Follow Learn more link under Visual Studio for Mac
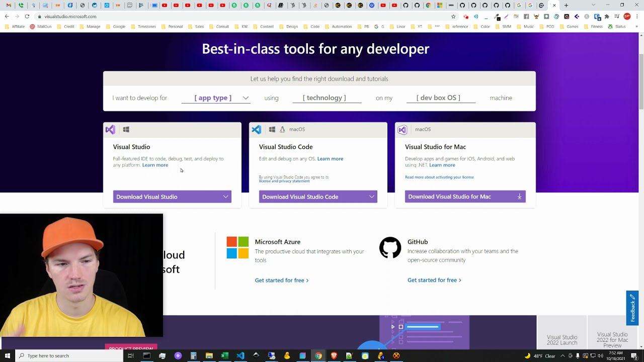Image resolution: width=644 pixels, height=362 pixels. tap(442, 165)
